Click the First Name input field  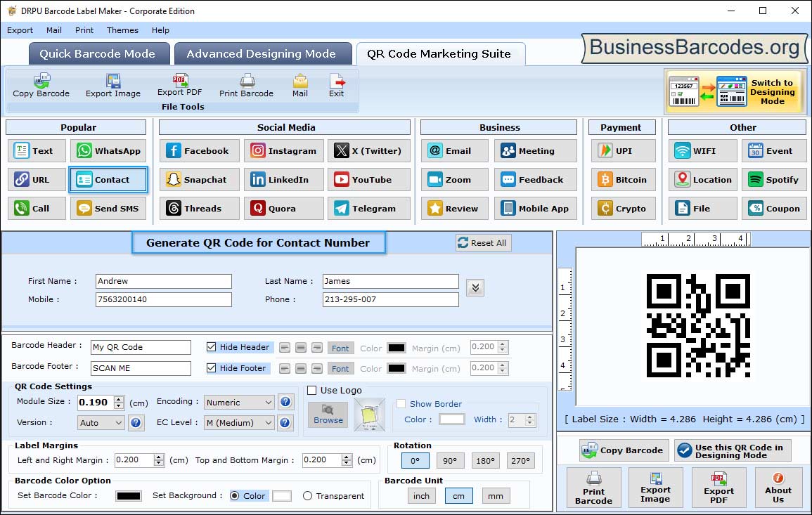coord(164,281)
